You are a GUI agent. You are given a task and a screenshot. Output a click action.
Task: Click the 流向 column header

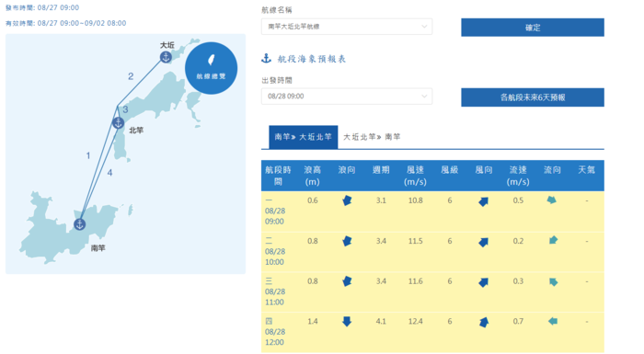[552, 170]
